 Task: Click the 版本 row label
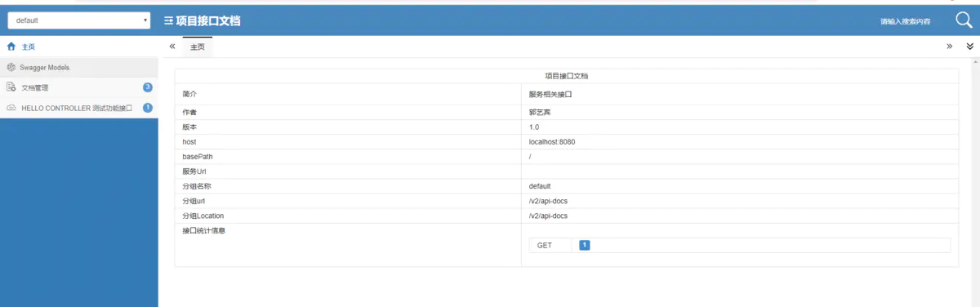tap(189, 127)
